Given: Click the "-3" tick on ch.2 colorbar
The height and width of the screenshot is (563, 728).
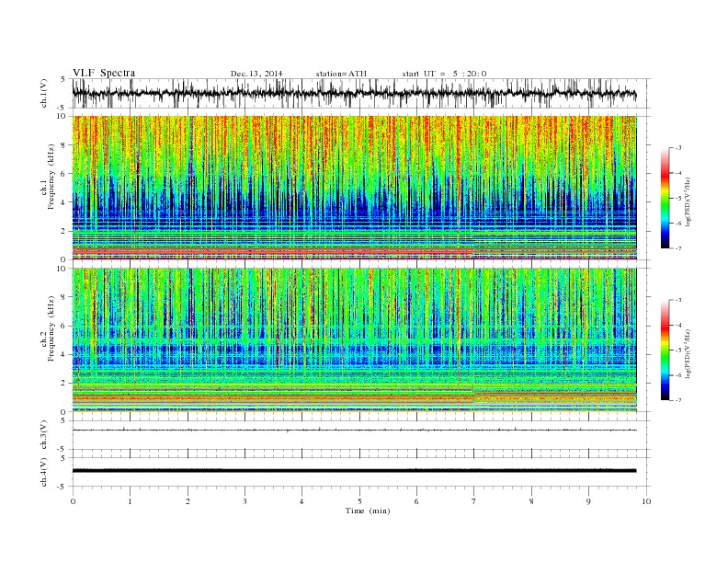Looking at the screenshot, I should [x=677, y=300].
